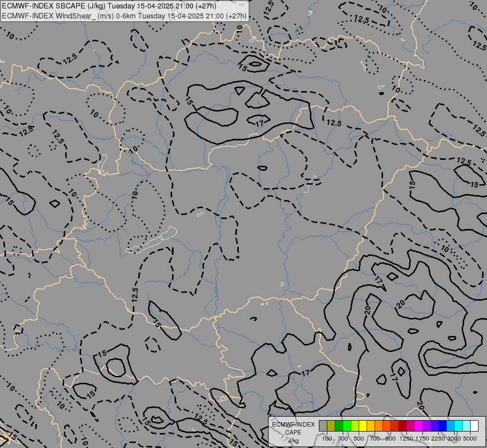This screenshot has width=487, height=448.
Task: Pick the cyan legend swatch
Action: click(x=459, y=426)
